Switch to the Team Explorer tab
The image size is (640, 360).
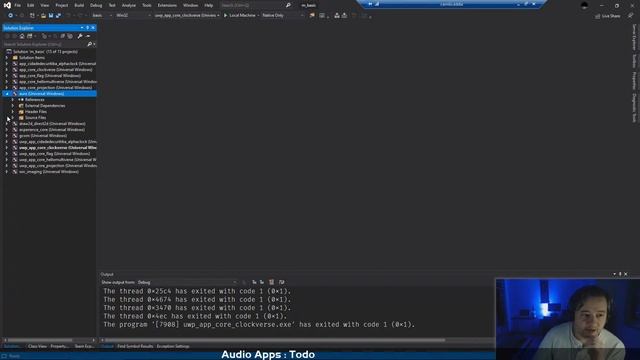[x=84, y=346]
